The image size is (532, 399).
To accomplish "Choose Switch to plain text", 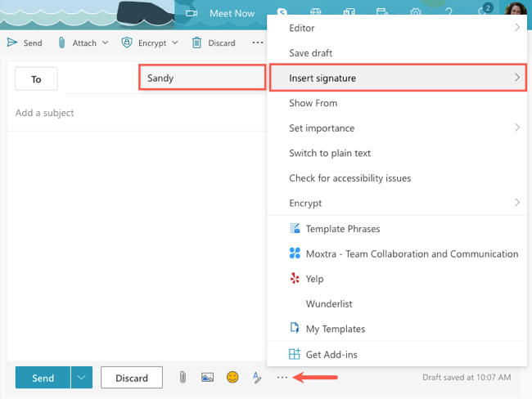I will pos(330,153).
